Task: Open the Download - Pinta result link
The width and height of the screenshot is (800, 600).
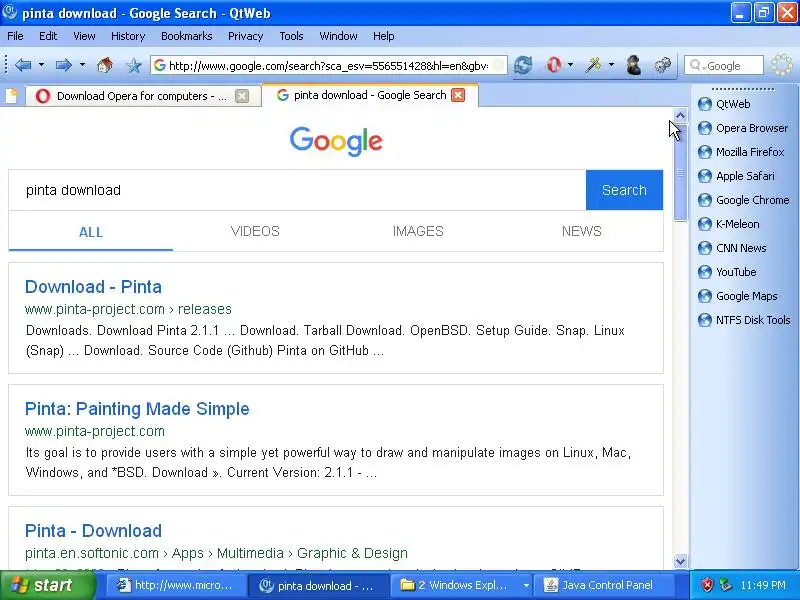Action: click(x=93, y=287)
